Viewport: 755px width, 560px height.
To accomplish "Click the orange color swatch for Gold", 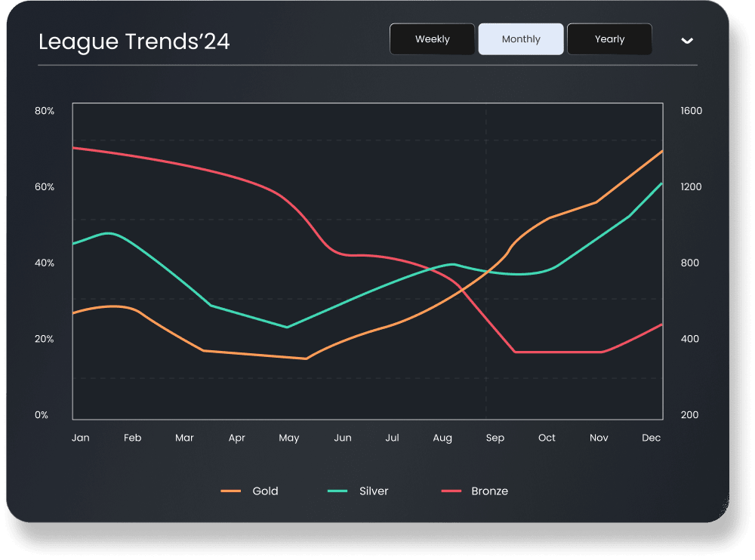I will coord(231,491).
